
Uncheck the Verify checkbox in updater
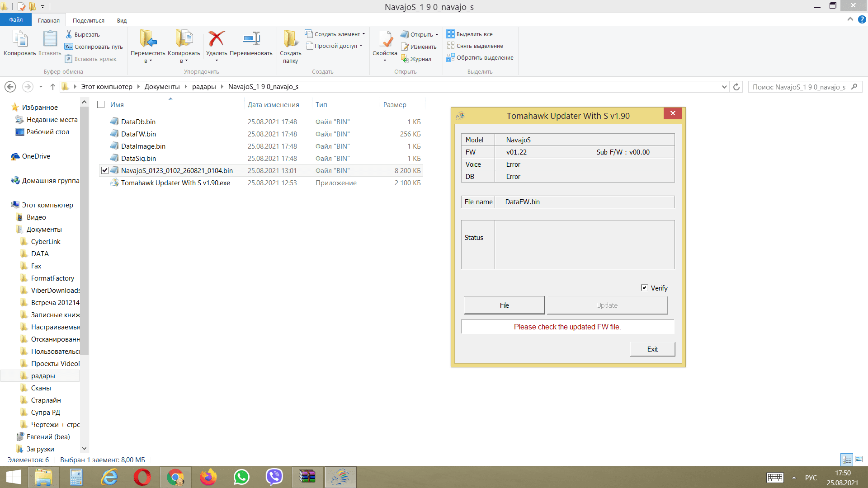pos(644,288)
